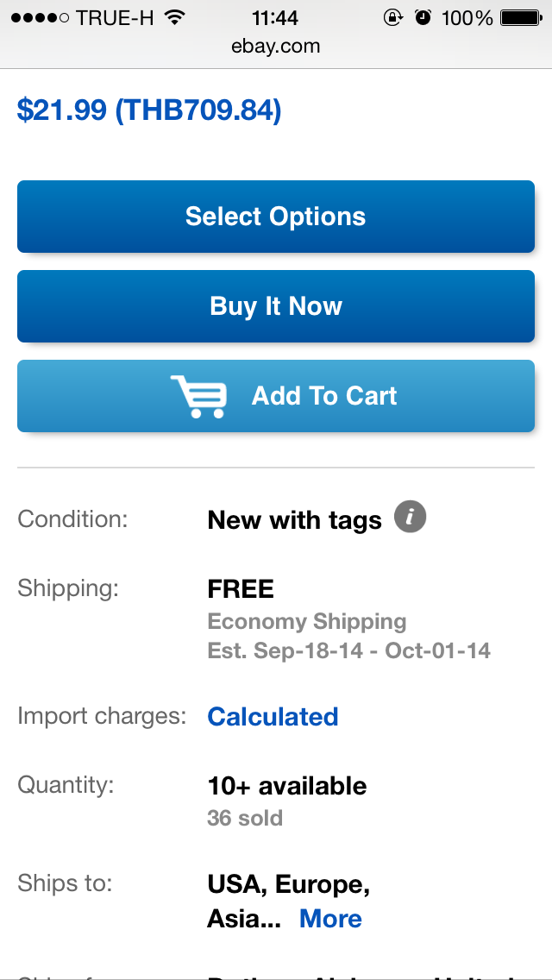Tap the 10+ available quantity text
Image resolution: width=552 pixels, height=980 pixels.
tap(287, 786)
